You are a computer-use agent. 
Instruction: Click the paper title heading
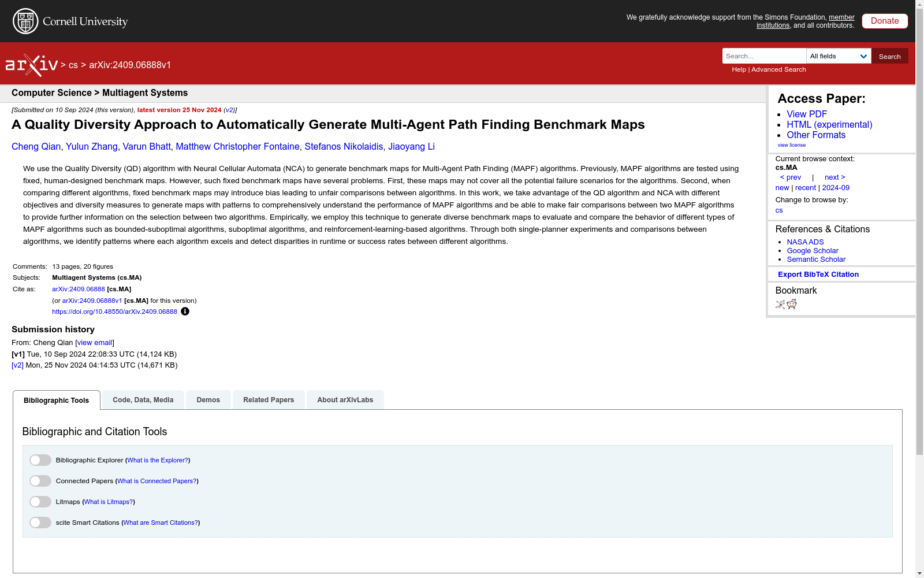pyautogui.click(x=328, y=125)
